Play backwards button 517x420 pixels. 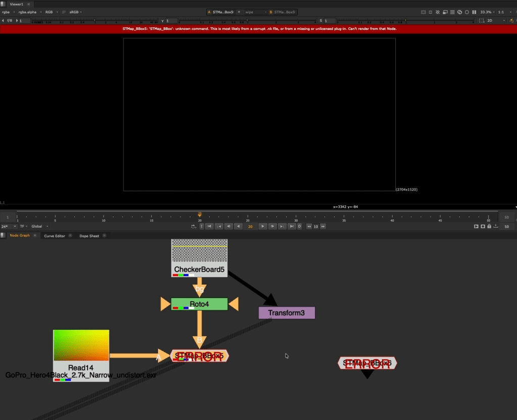(238, 226)
